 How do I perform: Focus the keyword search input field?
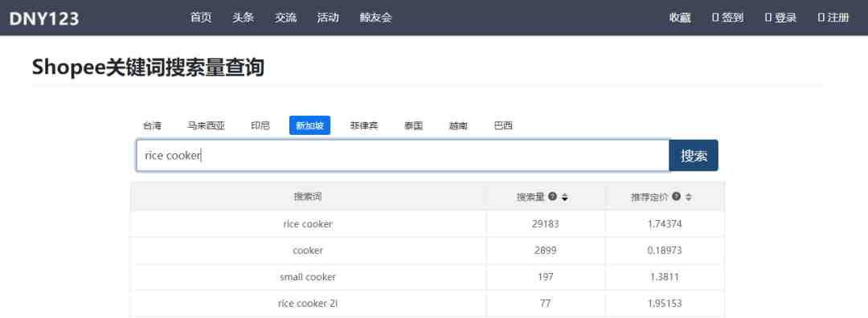coord(403,156)
